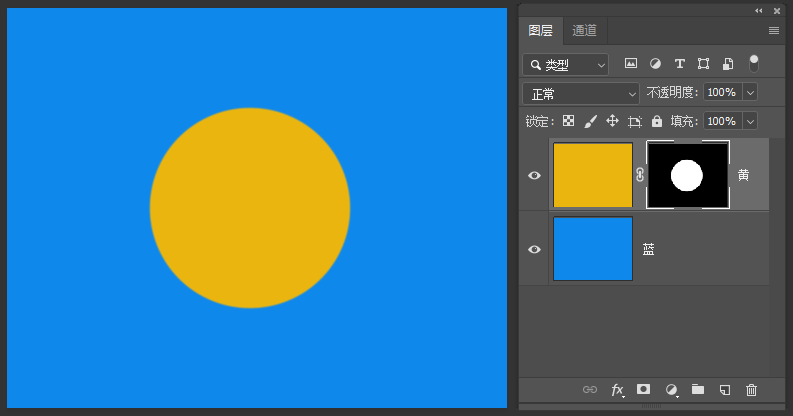Image resolution: width=793 pixels, height=416 pixels.
Task: Filter layers by pixel image type
Action: tap(631, 63)
